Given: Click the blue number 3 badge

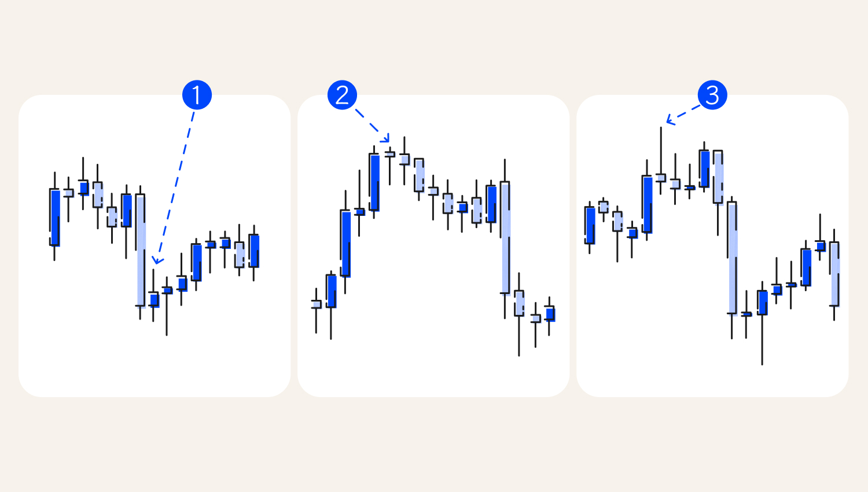Looking at the screenshot, I should (x=712, y=95).
